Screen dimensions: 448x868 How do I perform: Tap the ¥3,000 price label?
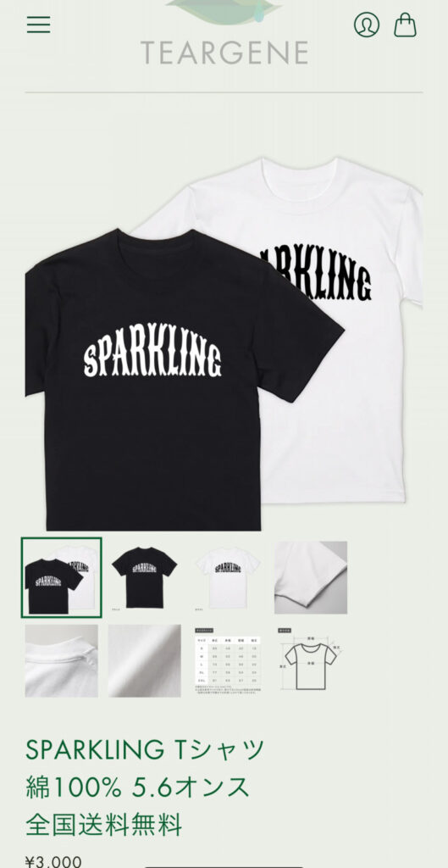point(53,861)
